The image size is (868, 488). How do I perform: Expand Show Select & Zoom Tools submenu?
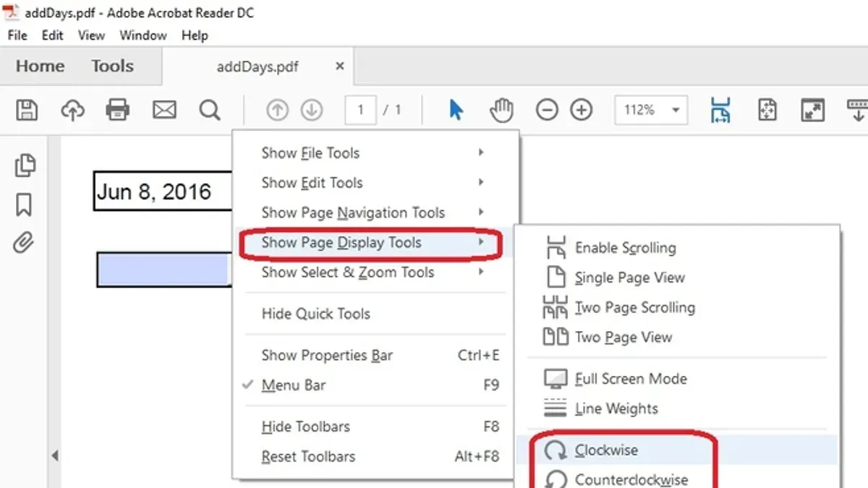tap(373, 273)
